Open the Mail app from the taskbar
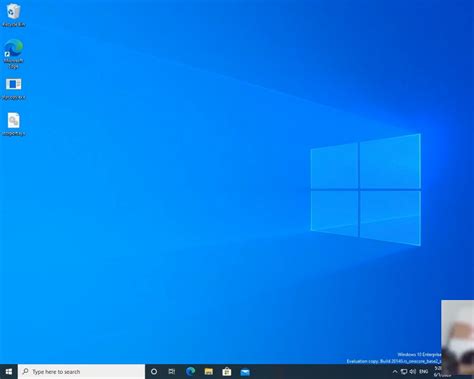This screenshot has width=474, height=379. click(x=245, y=371)
